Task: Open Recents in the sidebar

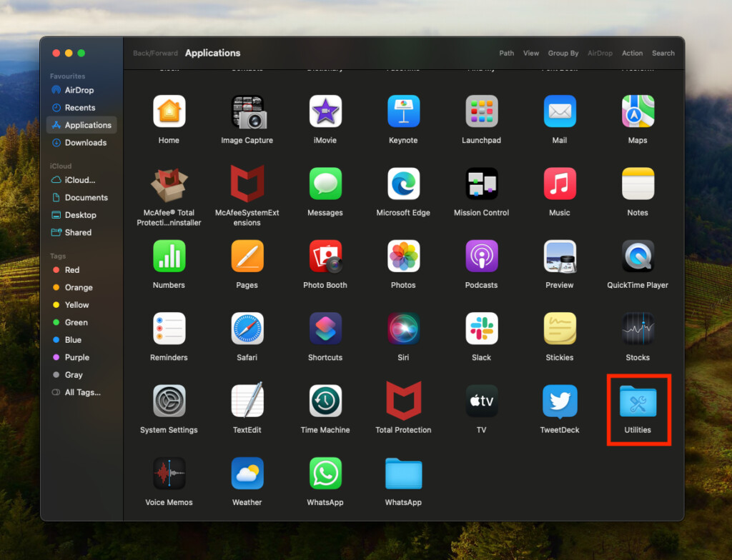Action: [x=81, y=108]
